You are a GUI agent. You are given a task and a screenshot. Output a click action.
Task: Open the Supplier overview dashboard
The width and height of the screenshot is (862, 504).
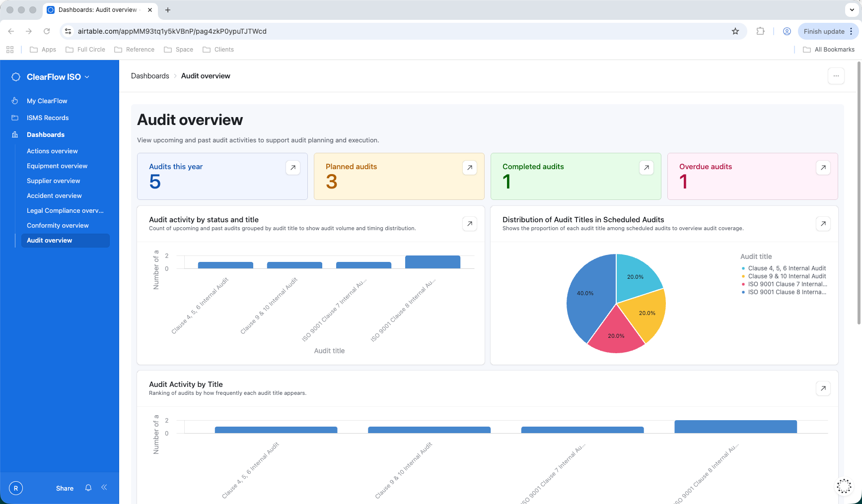pos(53,181)
